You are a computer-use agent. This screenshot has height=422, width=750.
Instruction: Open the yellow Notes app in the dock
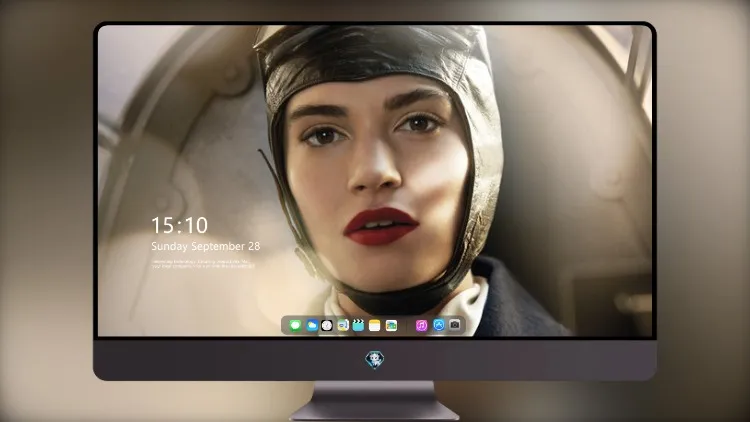point(375,325)
